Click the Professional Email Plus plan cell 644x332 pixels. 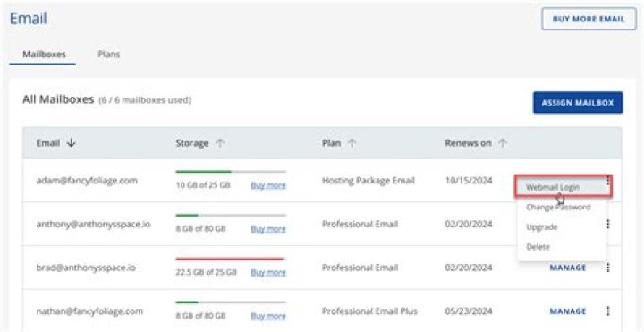(369, 311)
